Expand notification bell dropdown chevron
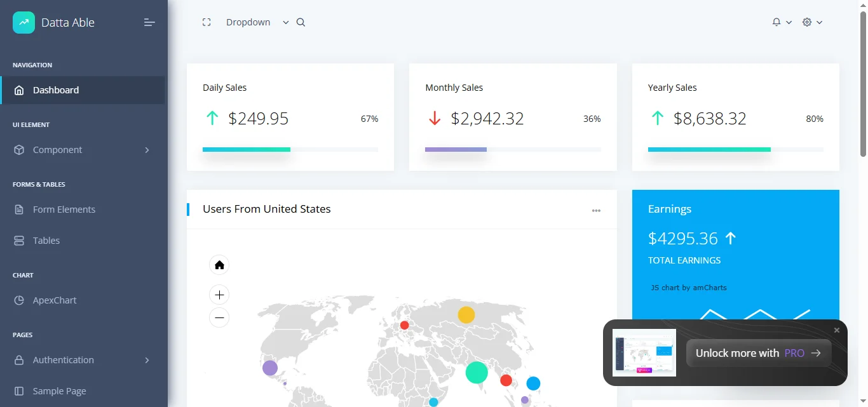868x407 pixels. (x=789, y=22)
